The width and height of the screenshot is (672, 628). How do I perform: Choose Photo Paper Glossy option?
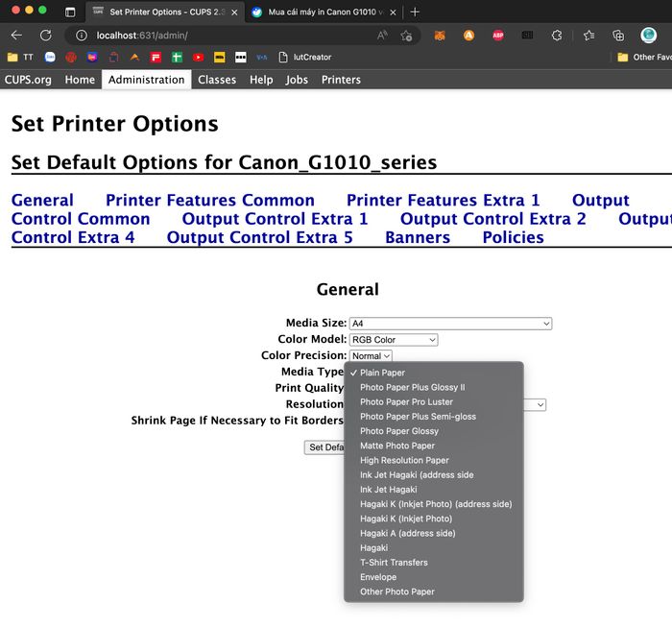(434, 431)
